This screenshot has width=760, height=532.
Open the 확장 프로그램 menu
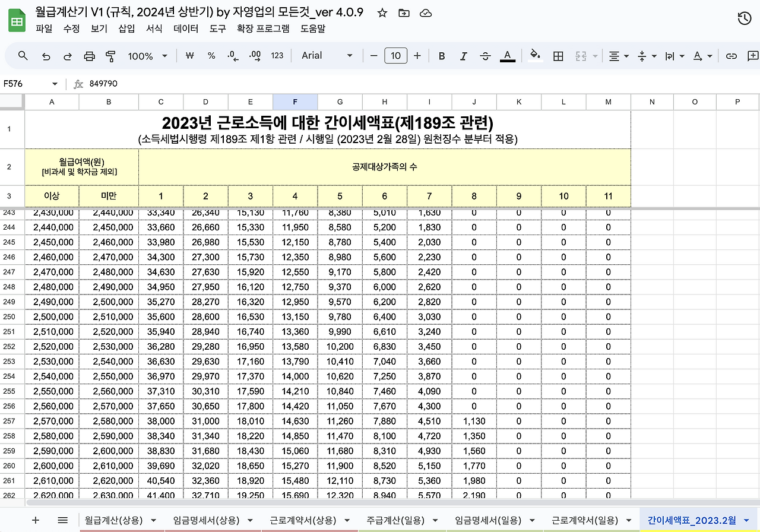click(263, 28)
